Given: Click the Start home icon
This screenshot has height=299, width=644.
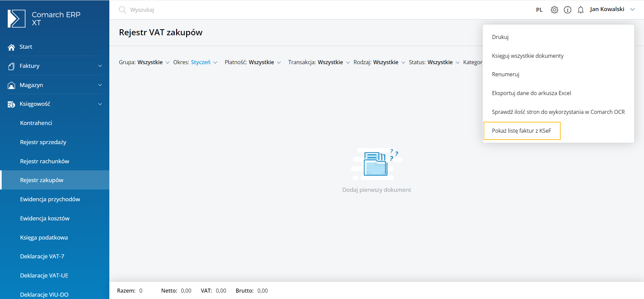Looking at the screenshot, I should (11, 47).
